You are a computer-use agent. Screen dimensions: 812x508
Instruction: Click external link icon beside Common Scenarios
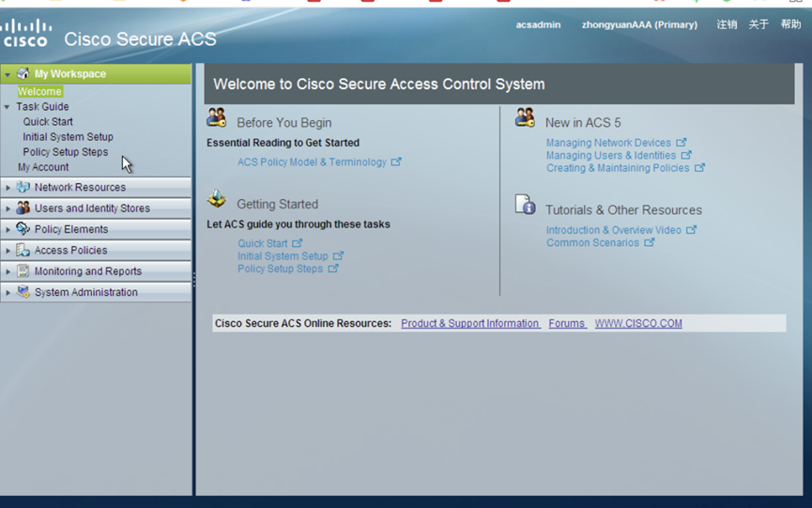pos(650,242)
